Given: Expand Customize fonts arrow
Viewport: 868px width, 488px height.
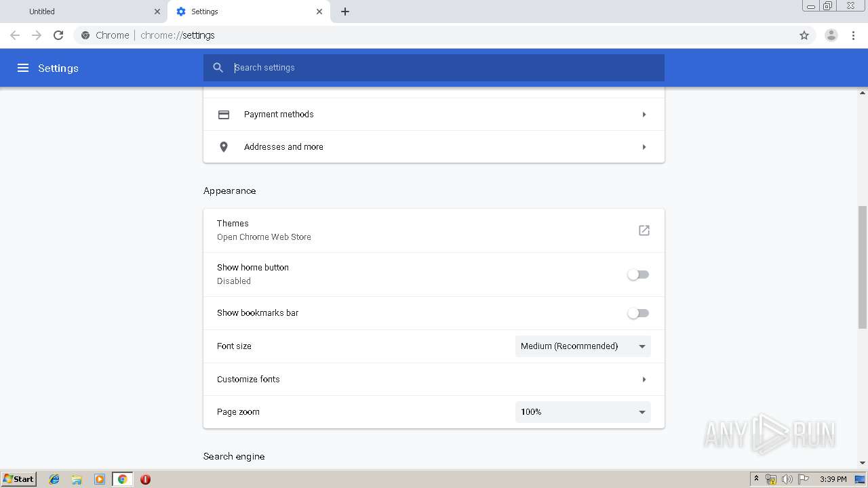Looking at the screenshot, I should (644, 380).
